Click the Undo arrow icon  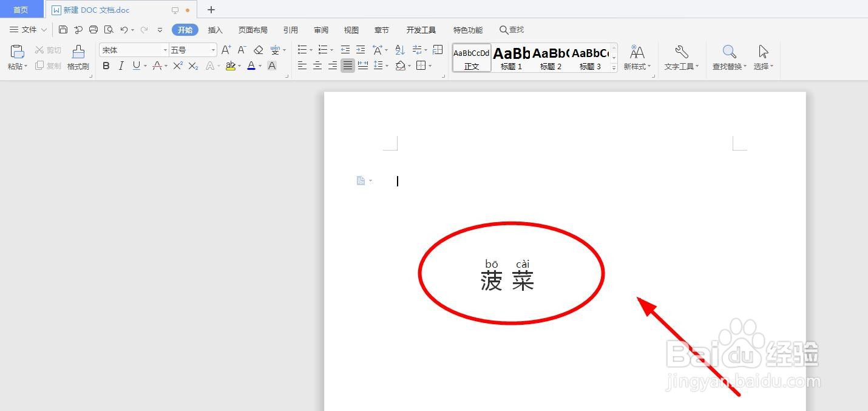[x=123, y=29]
